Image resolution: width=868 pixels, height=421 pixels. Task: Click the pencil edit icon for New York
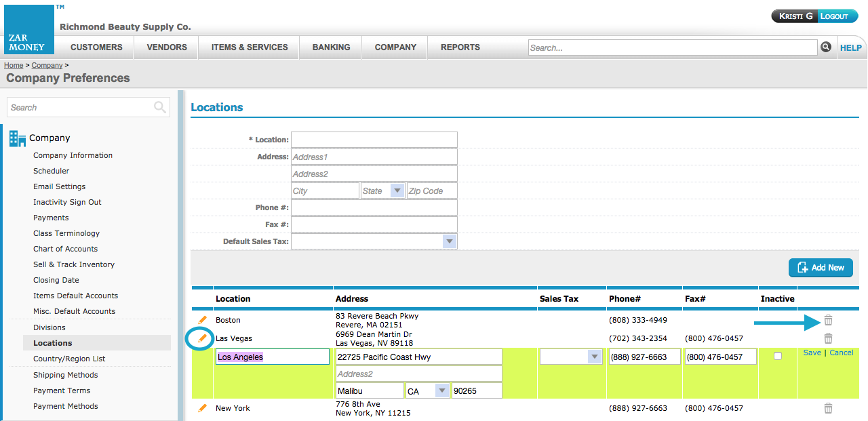click(202, 408)
